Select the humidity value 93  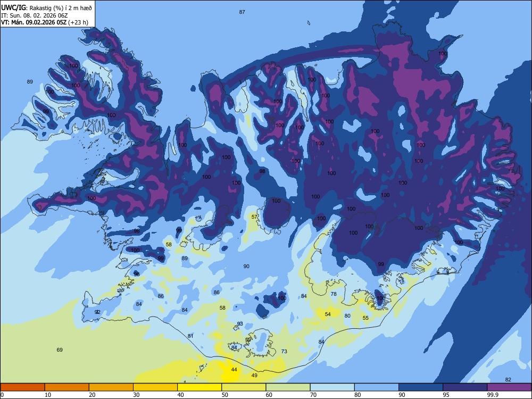pyautogui.click(x=240, y=323)
